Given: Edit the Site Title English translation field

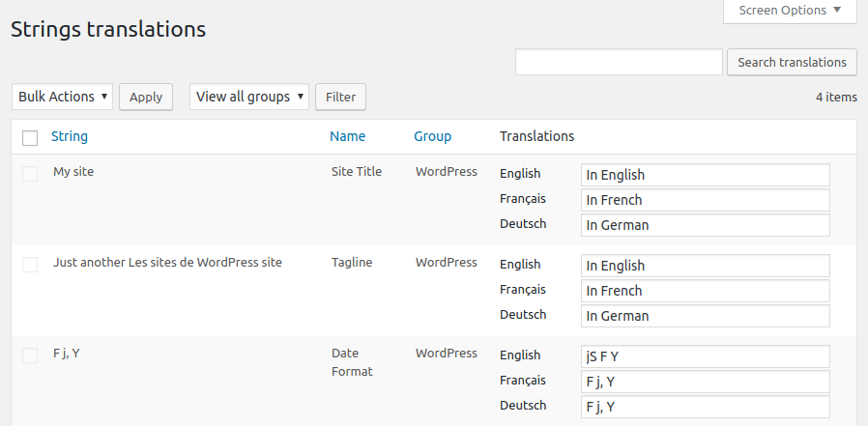Looking at the screenshot, I should (x=705, y=175).
